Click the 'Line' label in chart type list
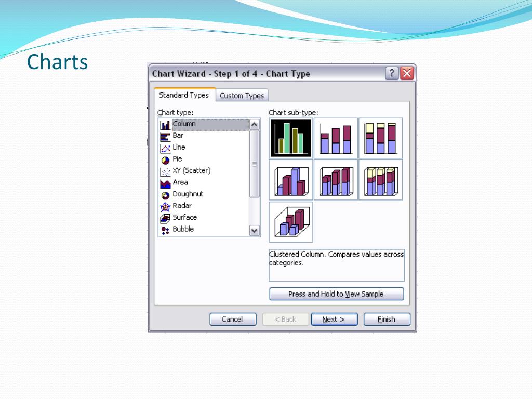532x399 pixels. 179,147
